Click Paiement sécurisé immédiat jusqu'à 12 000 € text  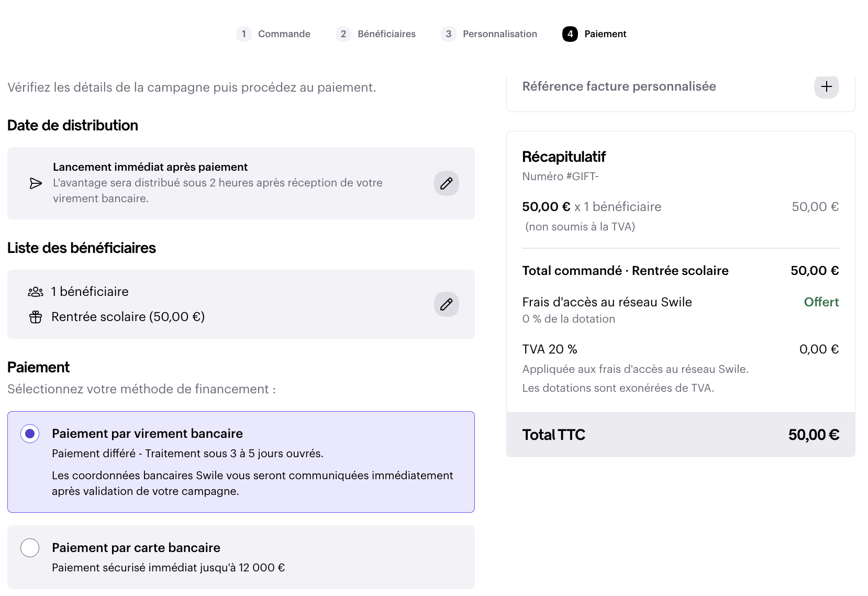click(169, 568)
